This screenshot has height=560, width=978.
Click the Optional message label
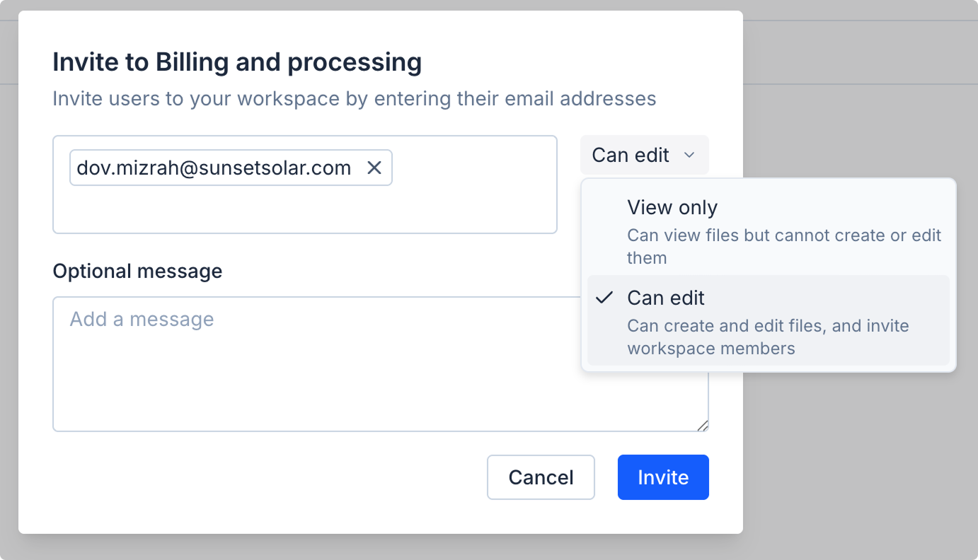pos(137,271)
